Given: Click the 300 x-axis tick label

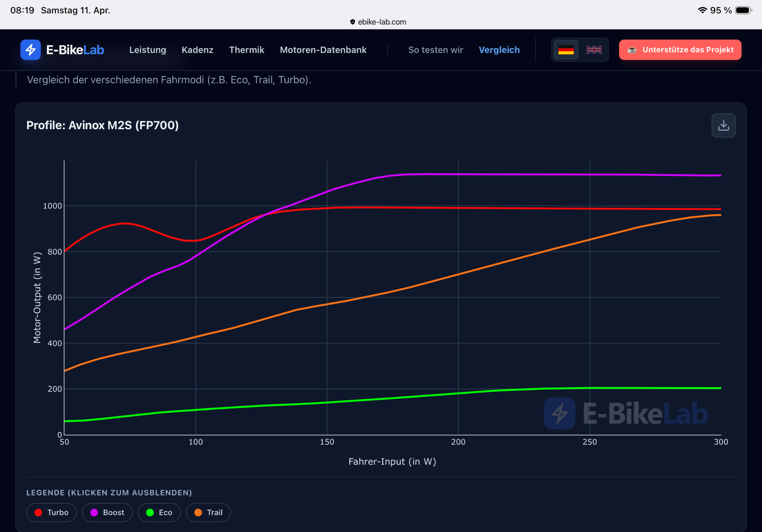Looking at the screenshot, I should click(721, 442).
